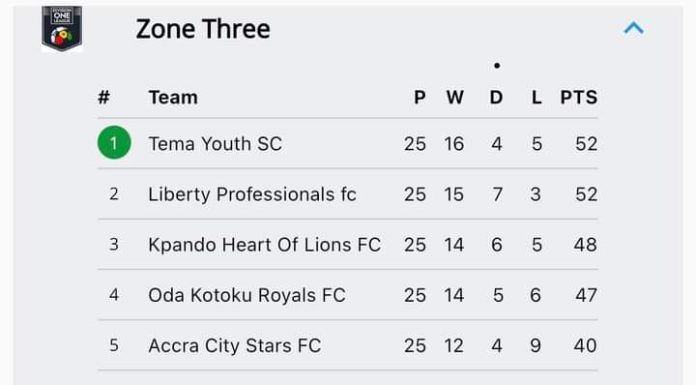Click the Division One League logo
The image size is (696, 385).
click(x=62, y=28)
